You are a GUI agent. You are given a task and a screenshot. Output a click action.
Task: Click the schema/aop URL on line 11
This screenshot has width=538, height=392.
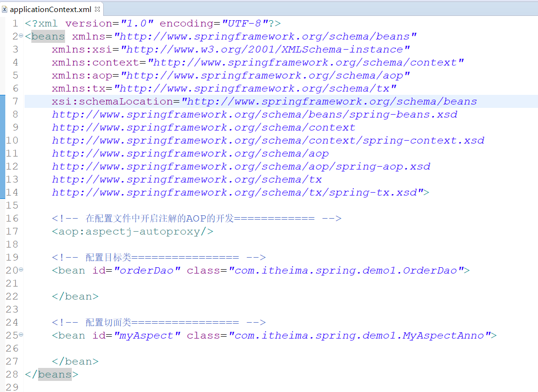(190, 154)
